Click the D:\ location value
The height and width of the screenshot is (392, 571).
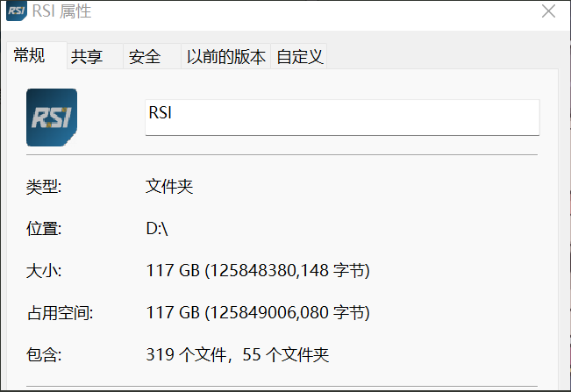pos(157,229)
